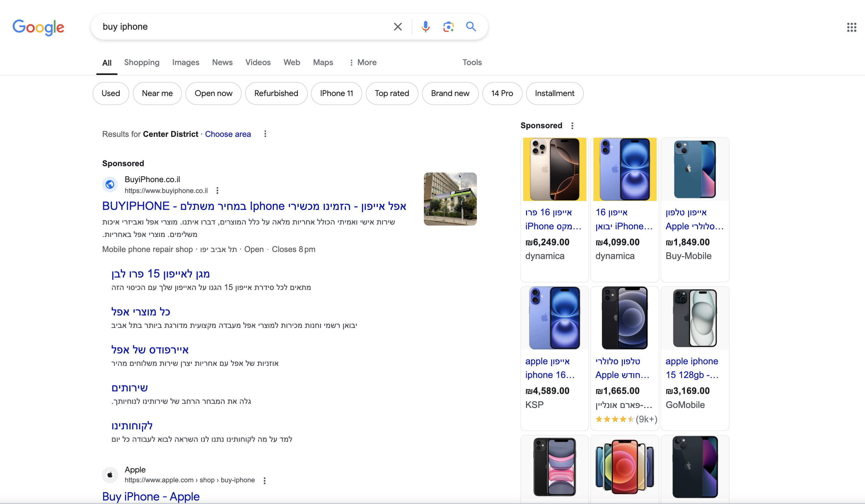Screen dimensions: 865x504
Task: Click the star rating (9k+) reviews
Action: [627, 419]
